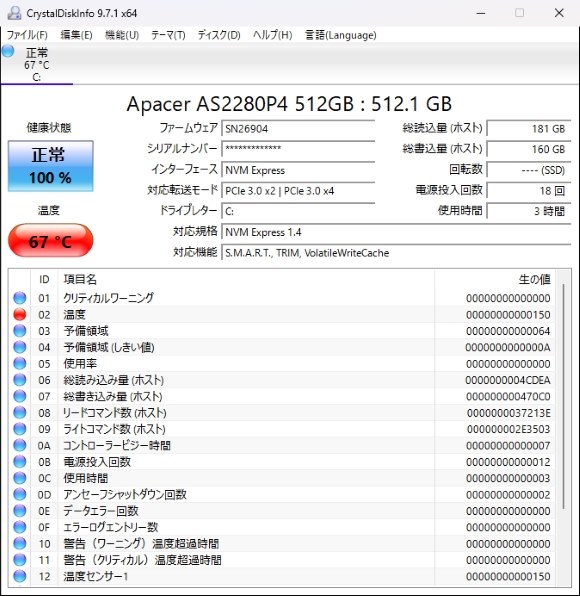Click the 対応規格 field NVM Express 1.4
This screenshot has width=580, height=596.
coord(396,232)
